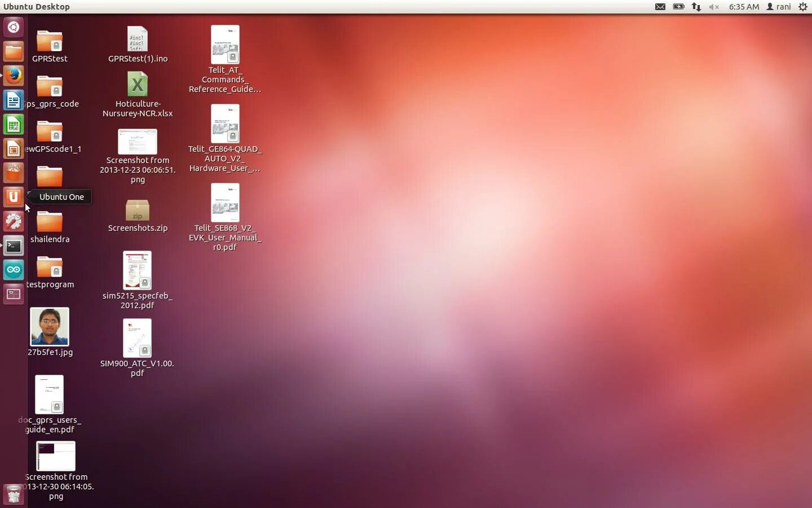Open the muted sound volume menu
812x508 pixels.
pyautogui.click(x=714, y=7)
